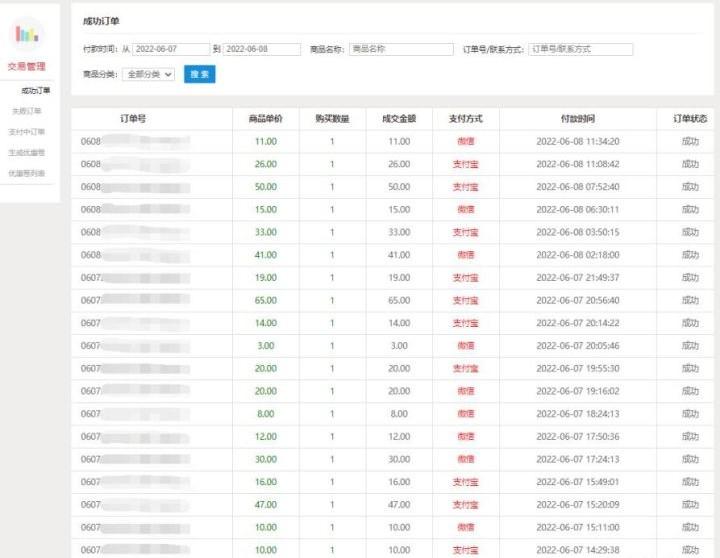Click the end date field 2022-06-08

262,49
